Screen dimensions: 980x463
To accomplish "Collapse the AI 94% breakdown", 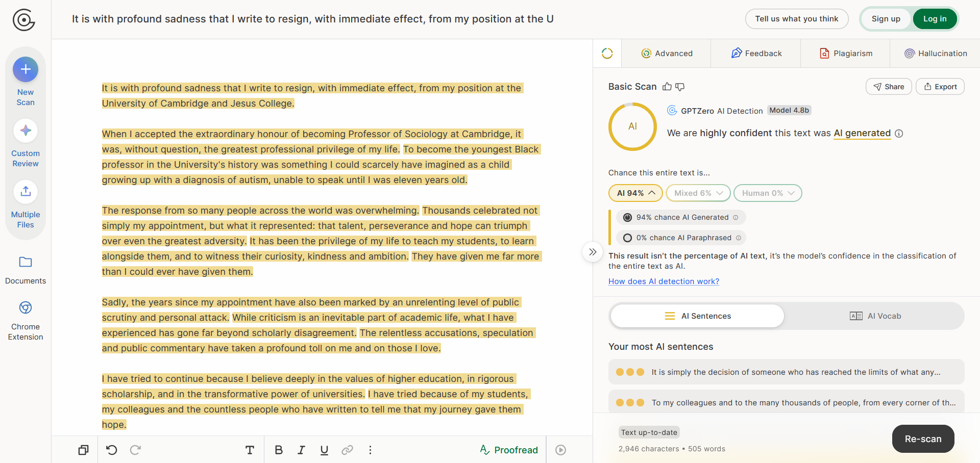I will (x=636, y=193).
